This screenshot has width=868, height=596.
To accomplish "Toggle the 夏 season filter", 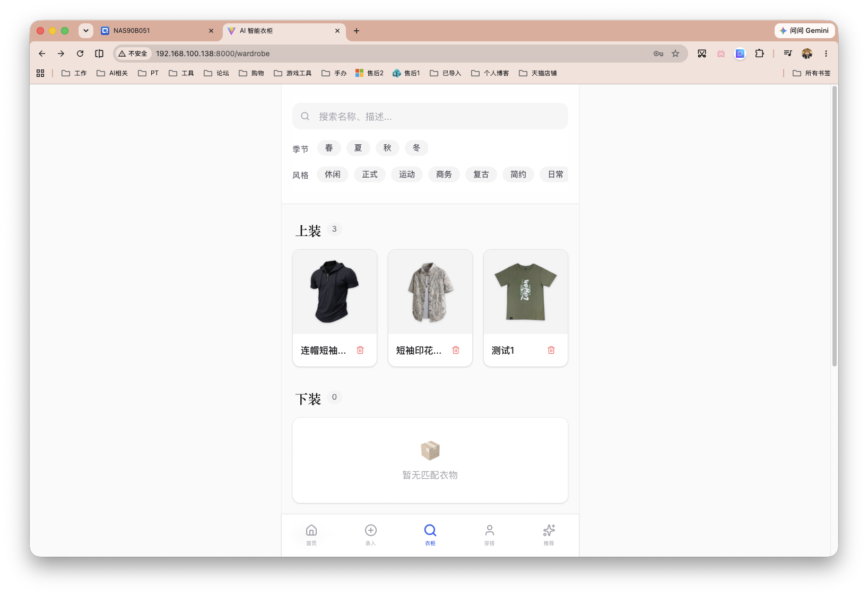I will click(x=358, y=148).
